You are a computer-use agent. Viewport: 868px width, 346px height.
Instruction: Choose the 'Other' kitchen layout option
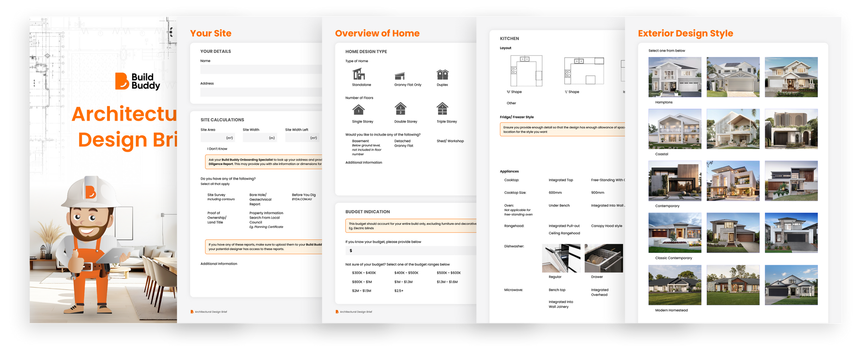pyautogui.click(x=511, y=103)
